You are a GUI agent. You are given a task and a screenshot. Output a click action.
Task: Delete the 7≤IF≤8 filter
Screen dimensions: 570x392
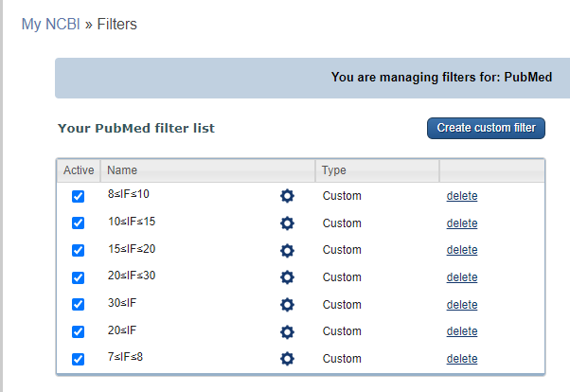coord(462,359)
